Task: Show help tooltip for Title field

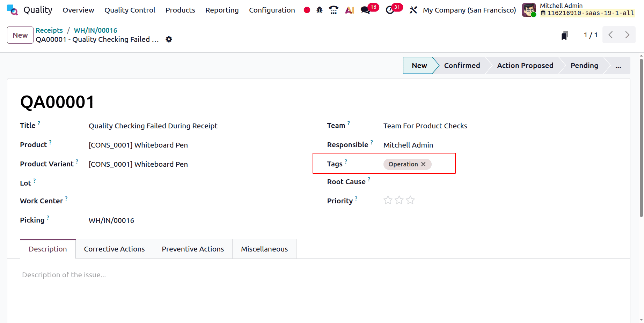Action: point(39,123)
